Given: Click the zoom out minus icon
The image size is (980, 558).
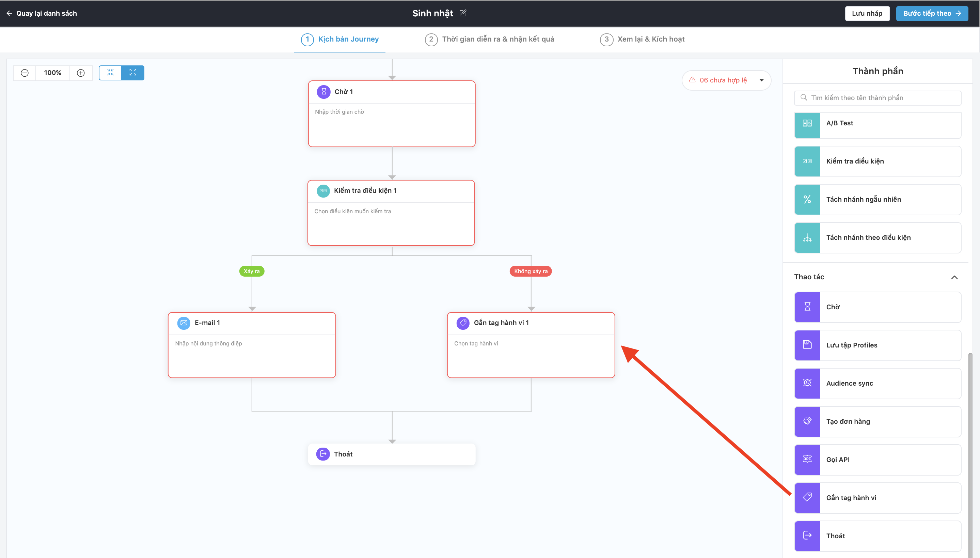Looking at the screenshot, I should click(x=25, y=73).
